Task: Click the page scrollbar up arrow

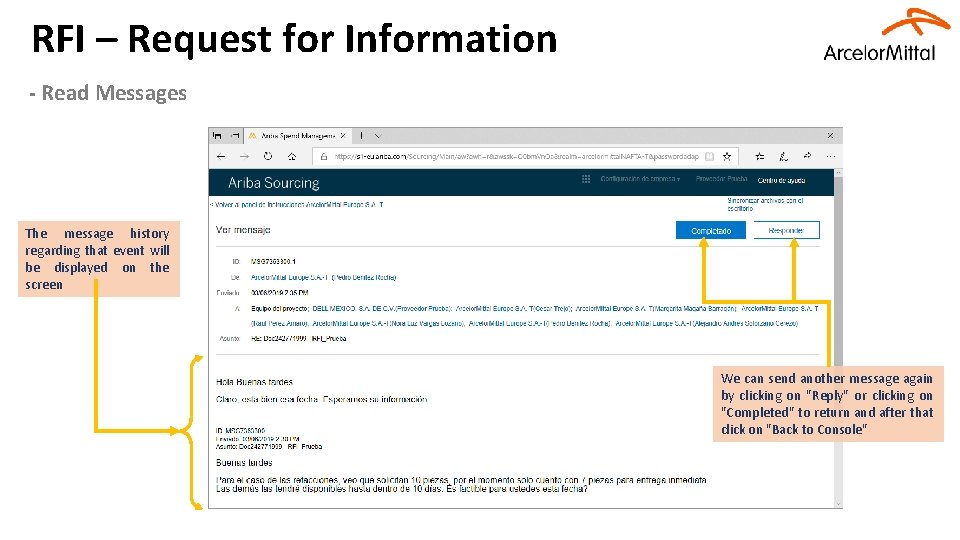Action: [838, 174]
